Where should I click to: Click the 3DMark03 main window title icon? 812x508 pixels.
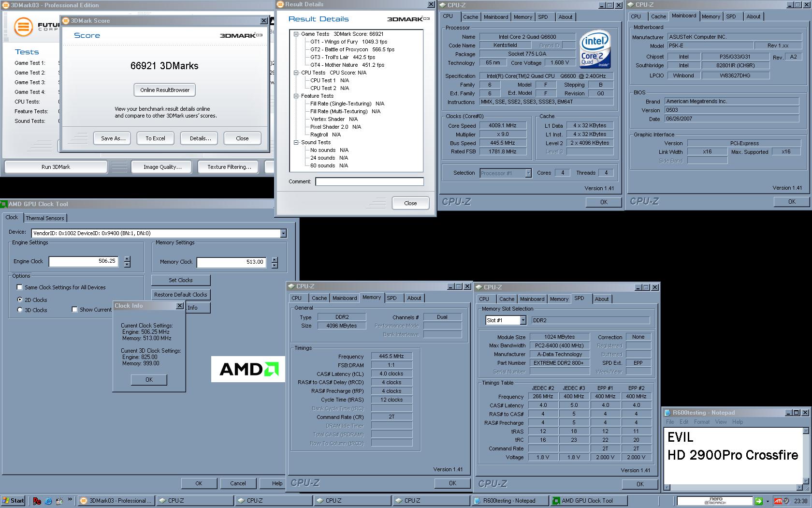5,5
